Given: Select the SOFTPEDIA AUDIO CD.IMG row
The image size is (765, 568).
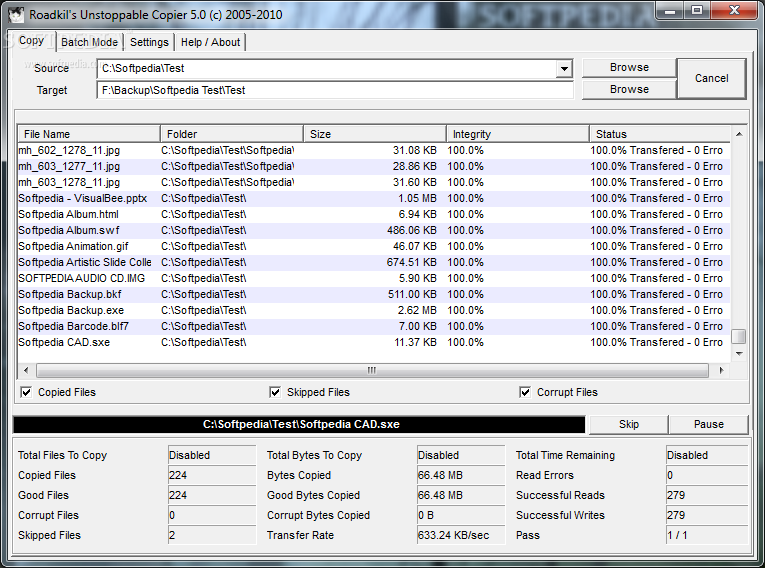Looking at the screenshot, I should point(374,278).
